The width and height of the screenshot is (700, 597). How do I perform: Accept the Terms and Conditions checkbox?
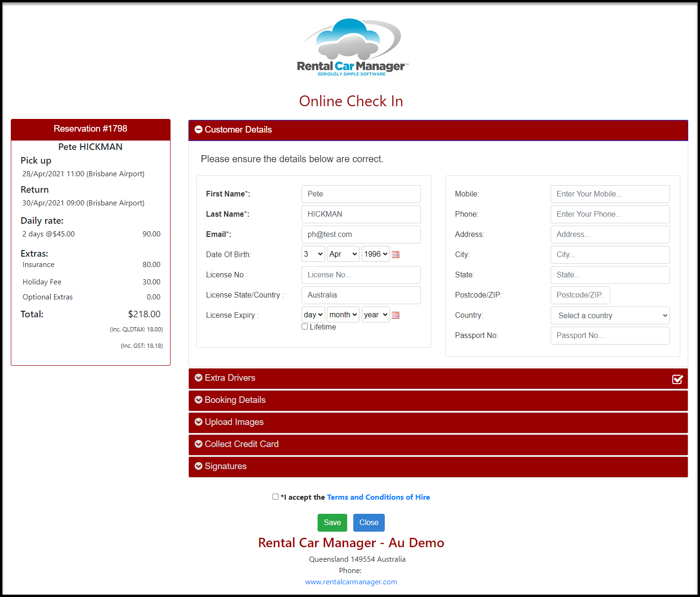click(275, 496)
